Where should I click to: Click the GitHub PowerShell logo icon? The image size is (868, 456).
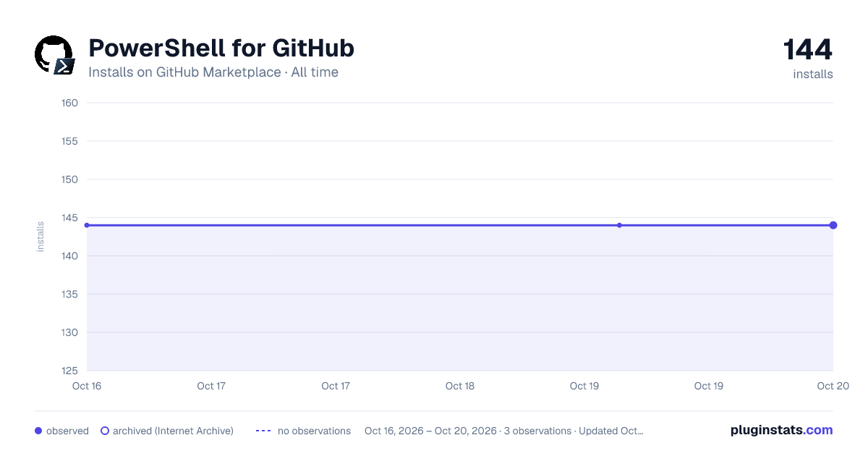(54, 54)
